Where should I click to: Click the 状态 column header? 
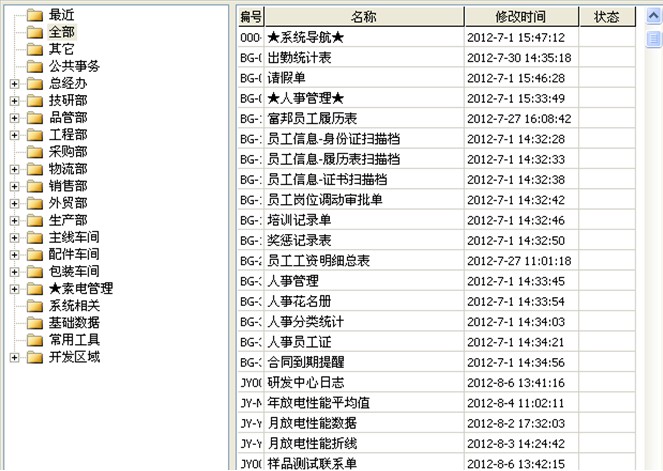pos(606,17)
